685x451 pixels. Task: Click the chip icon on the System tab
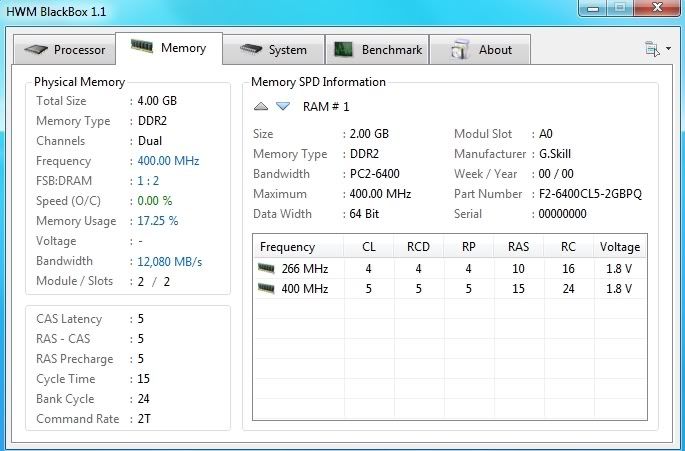coord(251,49)
